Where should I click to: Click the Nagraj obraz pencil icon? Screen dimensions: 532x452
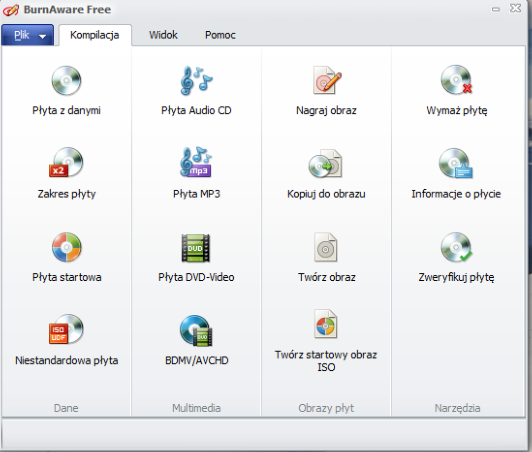(327, 80)
